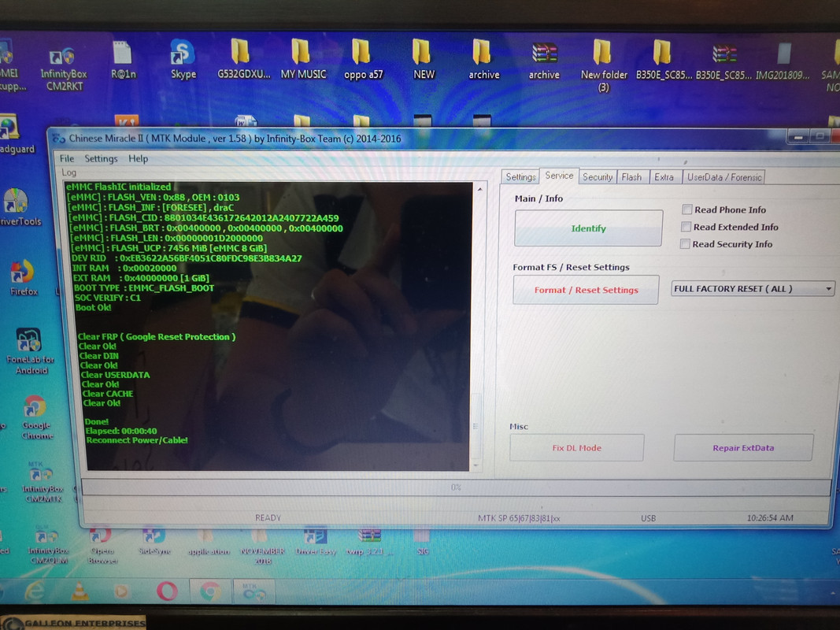Click Internet Explorer in the taskbar
Screen dimensions: 840x630
click(35, 591)
